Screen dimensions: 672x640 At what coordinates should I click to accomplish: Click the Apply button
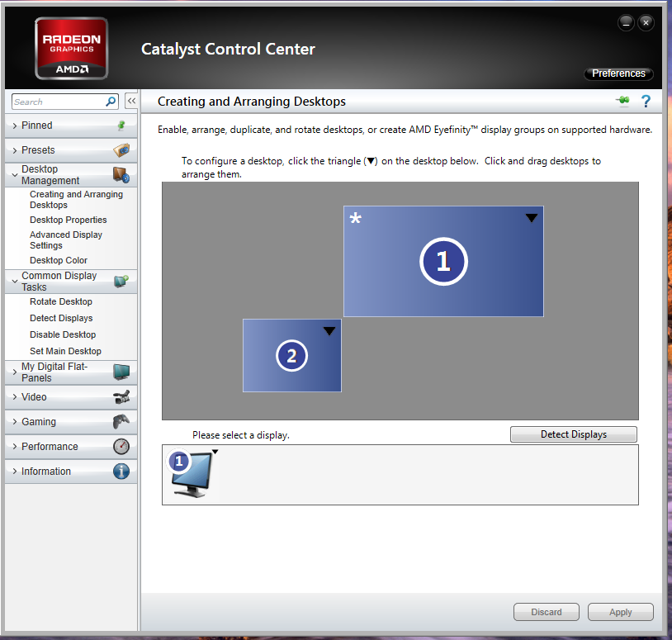621,612
